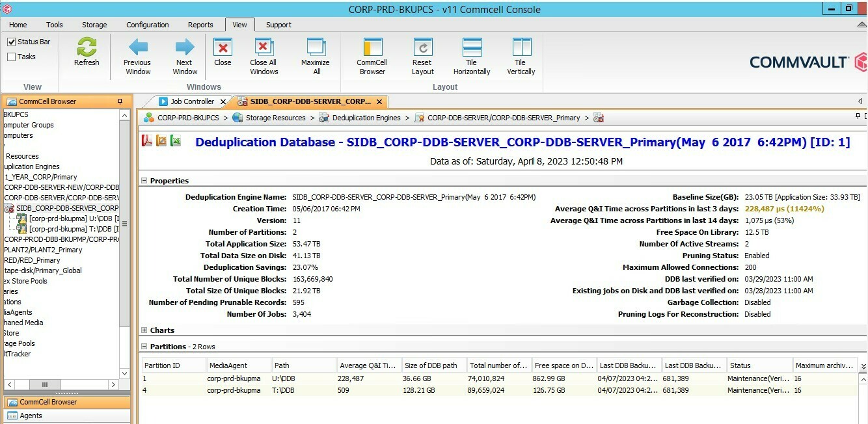Click CommCell Browser bottom panel button
Viewport: 868px width, 424px height.
click(67, 402)
